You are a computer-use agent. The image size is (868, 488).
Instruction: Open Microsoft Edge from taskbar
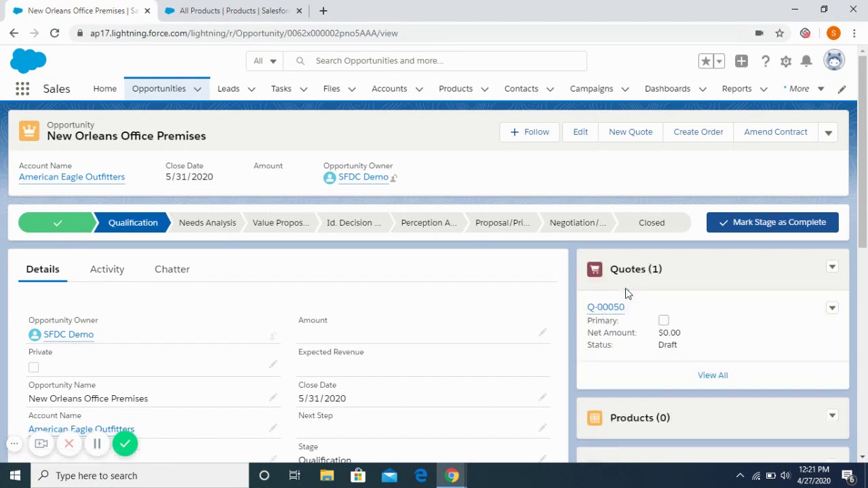click(421, 476)
